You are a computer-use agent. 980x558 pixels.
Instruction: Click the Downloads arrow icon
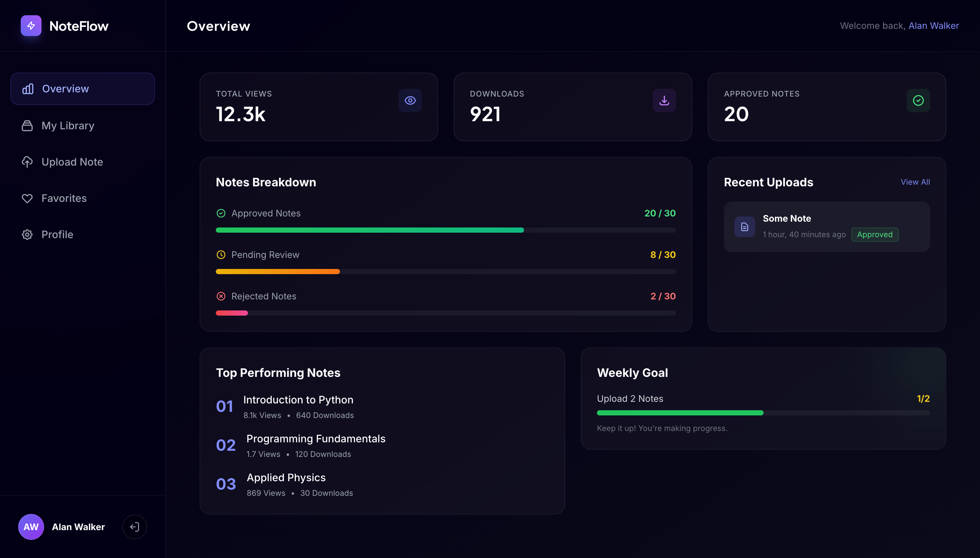pos(664,100)
